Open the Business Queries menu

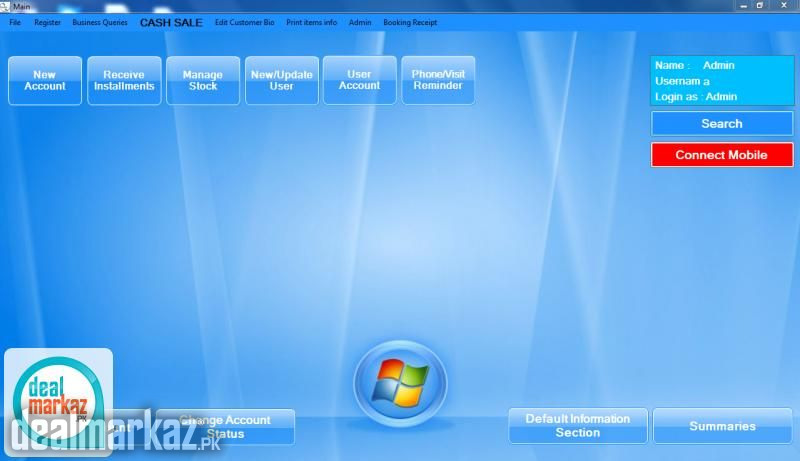100,22
